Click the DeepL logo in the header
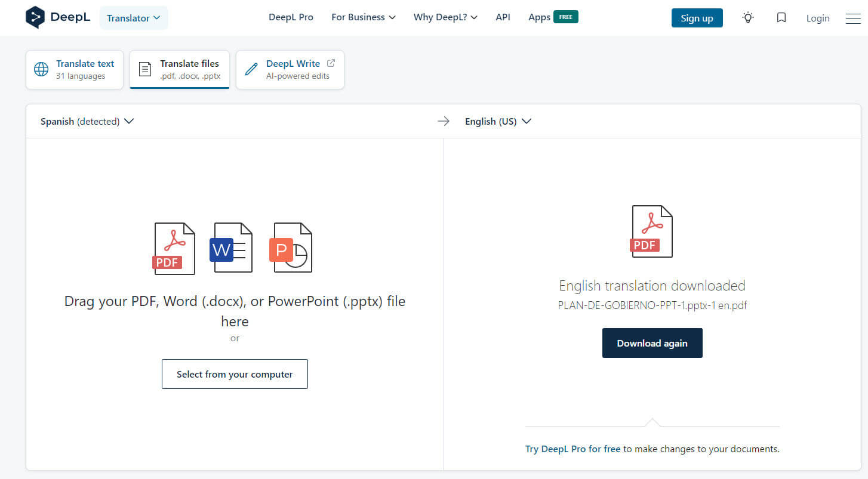Viewport: 868px width, 479px height. 58,17
